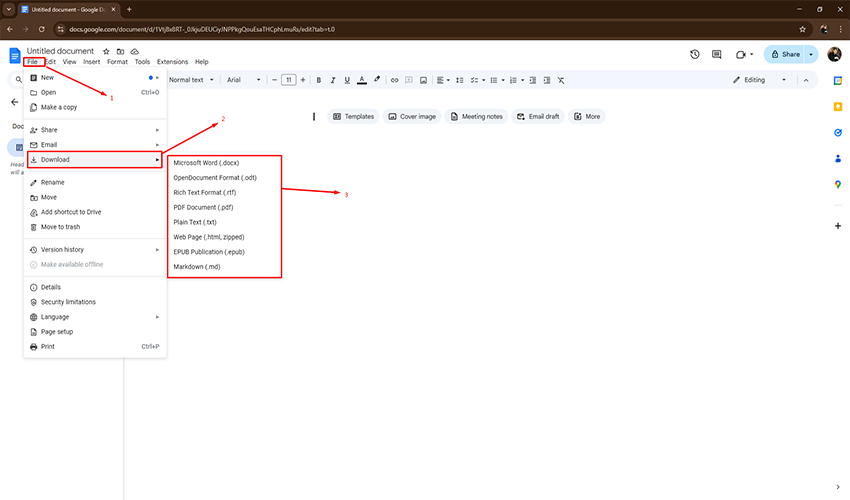The image size is (850, 500).
Task: Open the Editing mode dropdown
Action: (x=759, y=80)
